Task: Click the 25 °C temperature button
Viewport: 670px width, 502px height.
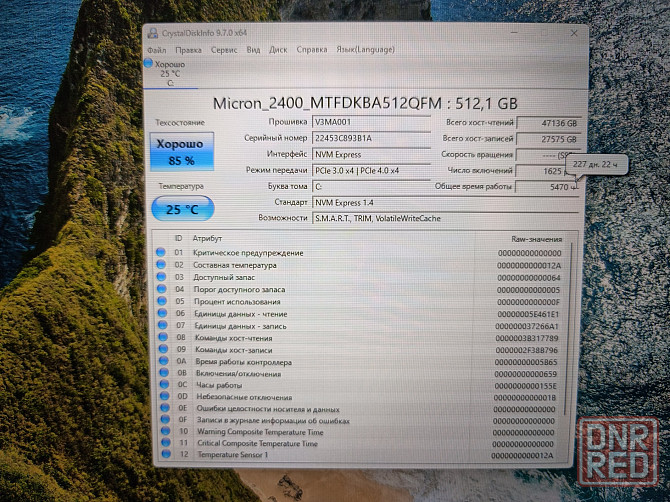Action: tap(181, 210)
